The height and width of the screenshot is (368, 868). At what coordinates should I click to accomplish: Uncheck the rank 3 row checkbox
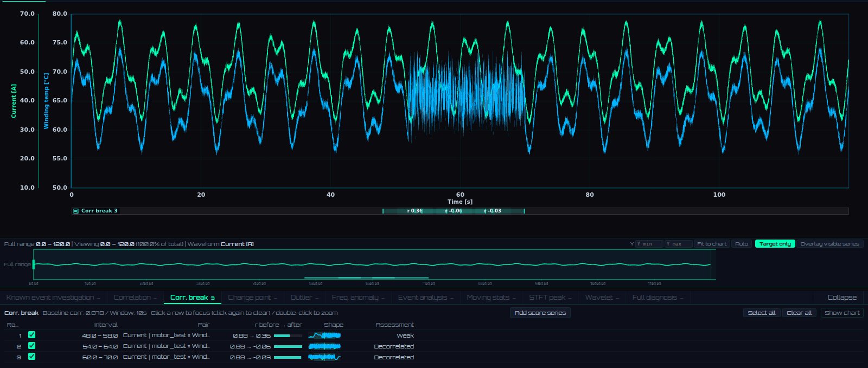pyautogui.click(x=31, y=357)
